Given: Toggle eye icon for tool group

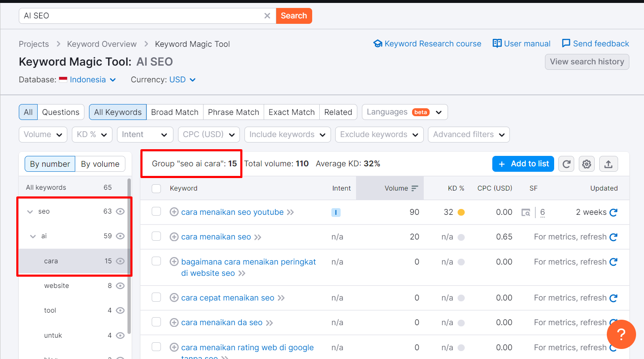Looking at the screenshot, I should click(120, 311).
